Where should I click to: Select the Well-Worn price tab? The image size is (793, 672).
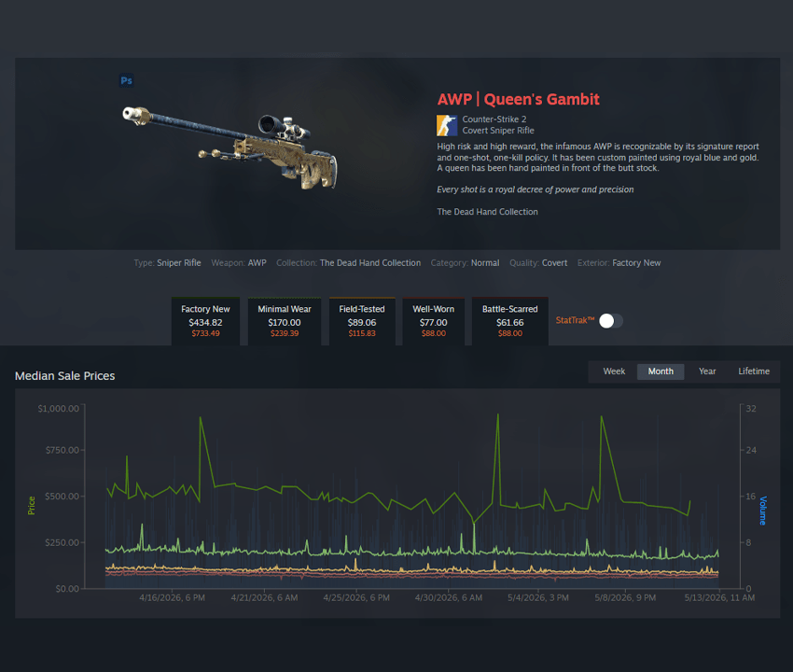click(x=434, y=321)
